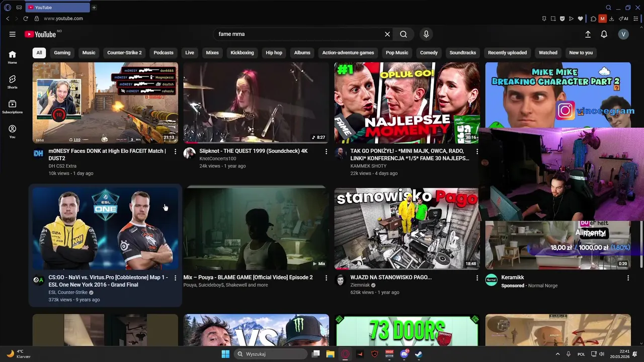Open the YouTube hamburger guide menu
This screenshot has height=362, width=644.
(x=12, y=34)
